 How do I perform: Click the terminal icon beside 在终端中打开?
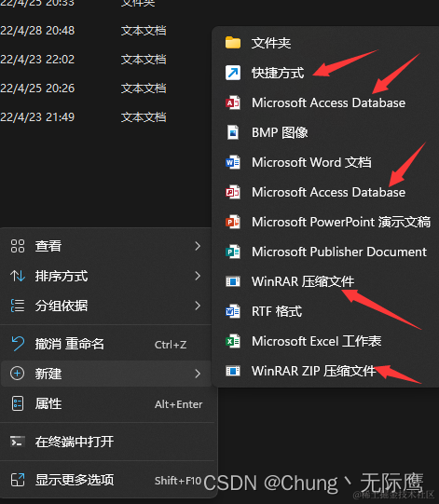click(18, 442)
